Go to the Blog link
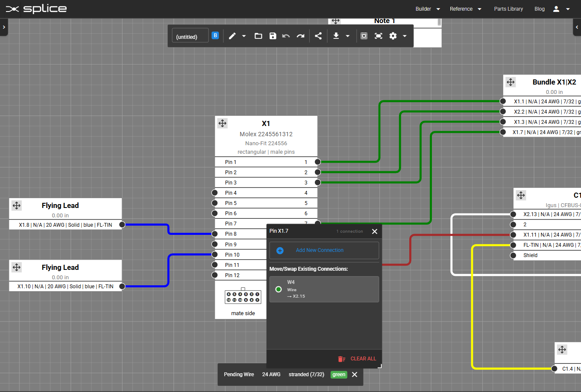 coord(540,9)
